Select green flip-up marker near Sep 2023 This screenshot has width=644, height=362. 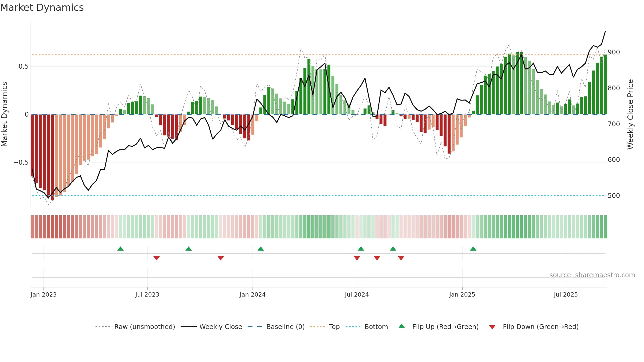189,249
